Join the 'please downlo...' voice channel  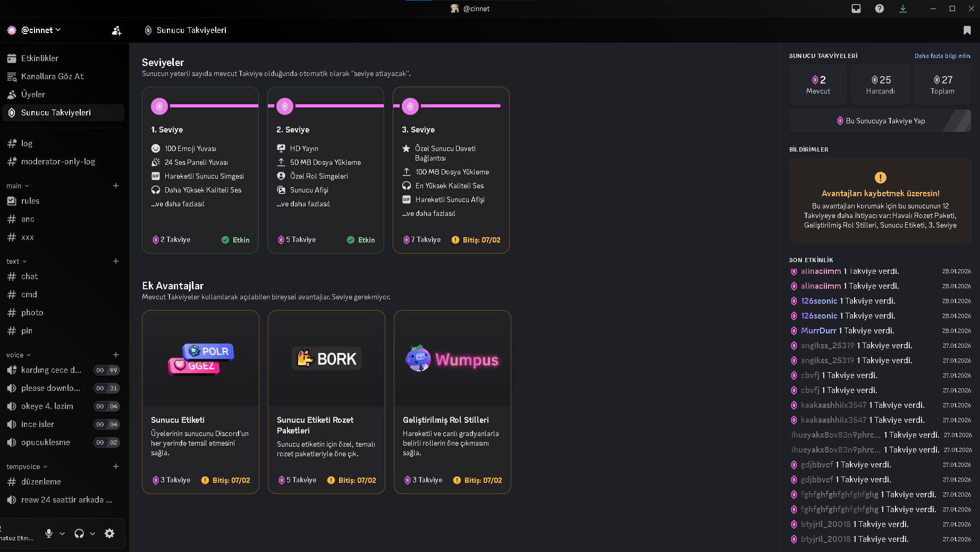coord(63,388)
